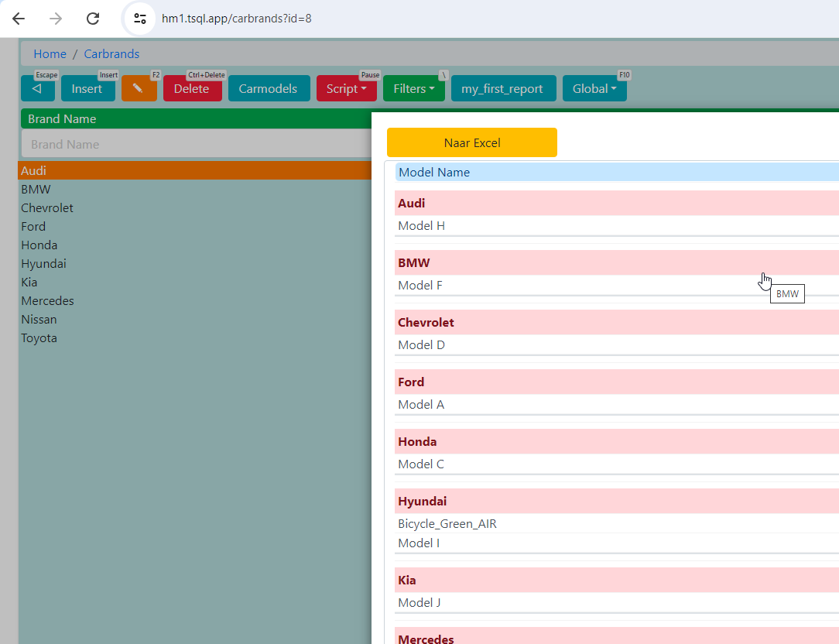
Task: Select the Mercedes row in brand list
Action: [x=195, y=301]
